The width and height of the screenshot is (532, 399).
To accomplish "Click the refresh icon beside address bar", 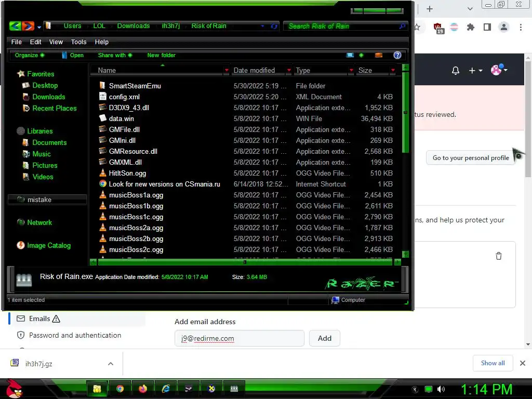I will pos(274,26).
